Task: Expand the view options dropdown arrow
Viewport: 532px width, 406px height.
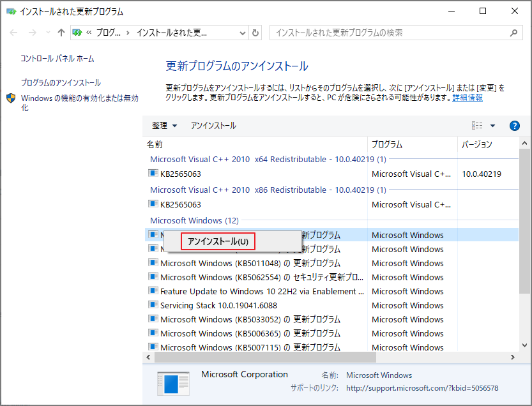Action: (492, 126)
